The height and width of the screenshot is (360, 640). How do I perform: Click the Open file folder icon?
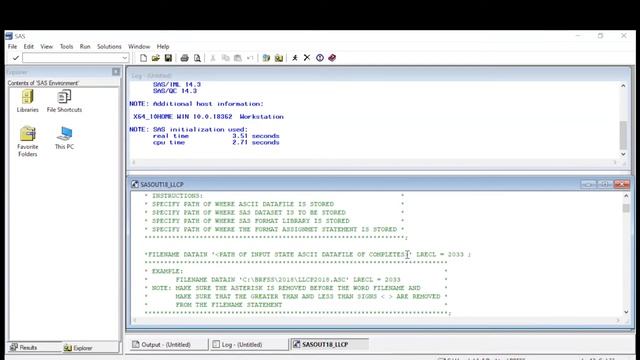(156, 58)
